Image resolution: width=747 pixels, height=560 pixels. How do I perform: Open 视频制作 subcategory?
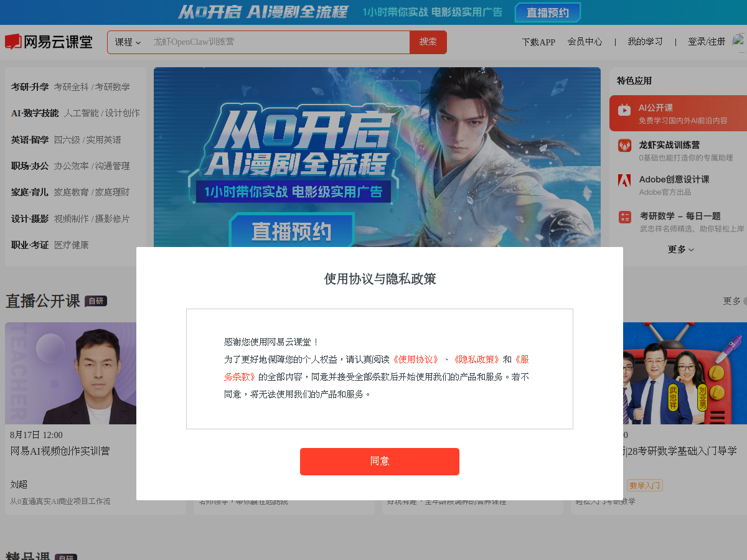point(71,219)
